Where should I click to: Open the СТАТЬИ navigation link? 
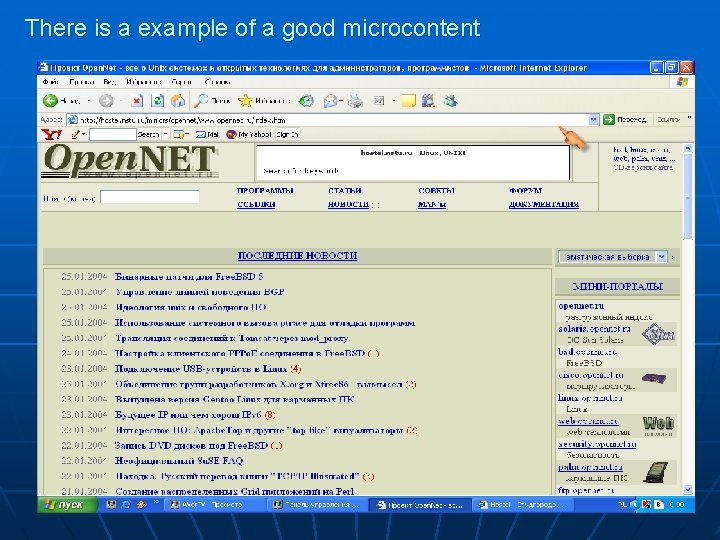345,190
